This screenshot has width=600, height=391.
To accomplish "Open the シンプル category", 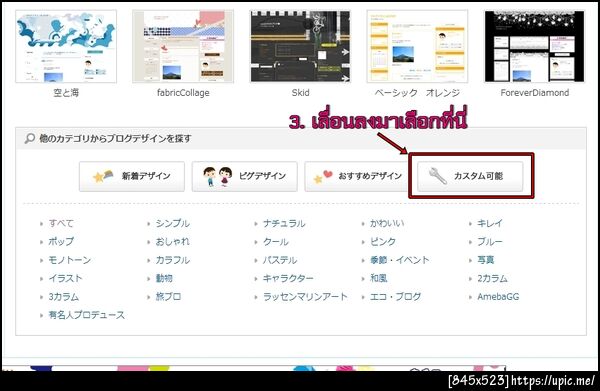I will (173, 223).
